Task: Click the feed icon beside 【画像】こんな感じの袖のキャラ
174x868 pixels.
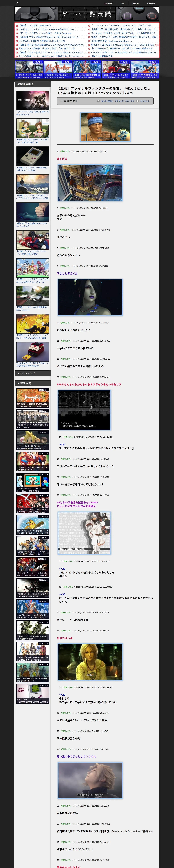Action: [17, 26]
